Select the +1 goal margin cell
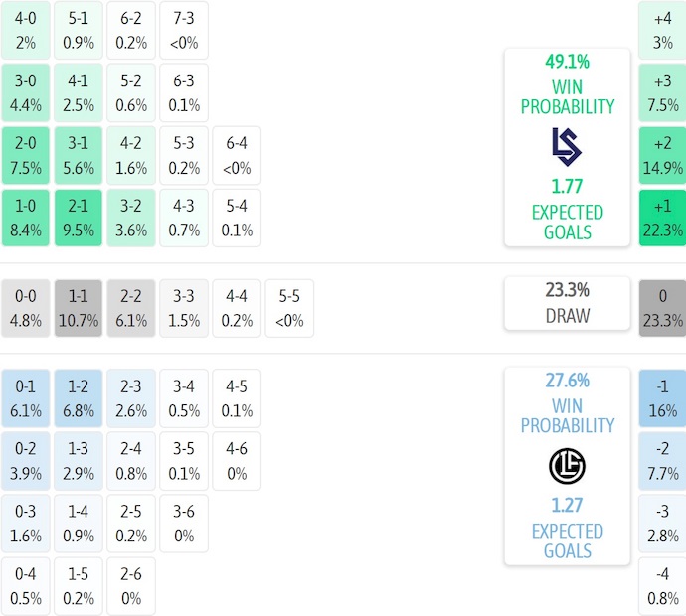This screenshot has height=616, width=686. [x=662, y=218]
